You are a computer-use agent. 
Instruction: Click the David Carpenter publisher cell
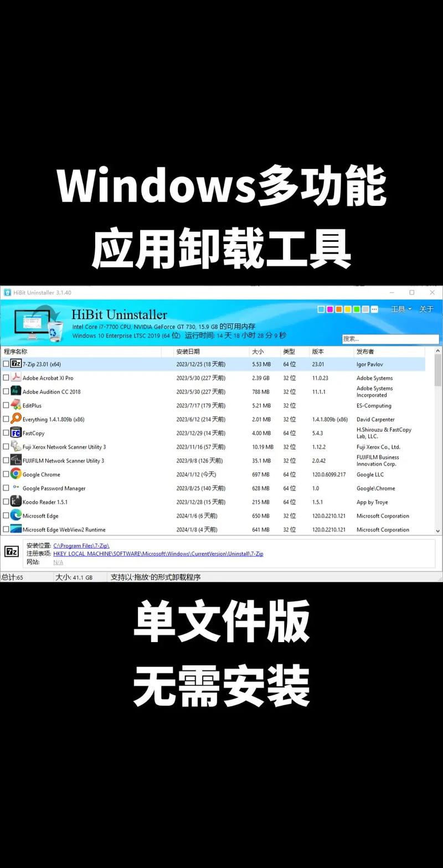(375, 420)
